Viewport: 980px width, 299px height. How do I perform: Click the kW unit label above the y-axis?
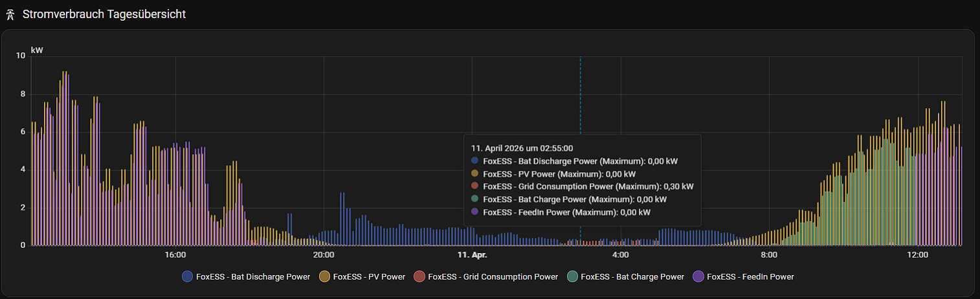point(37,50)
